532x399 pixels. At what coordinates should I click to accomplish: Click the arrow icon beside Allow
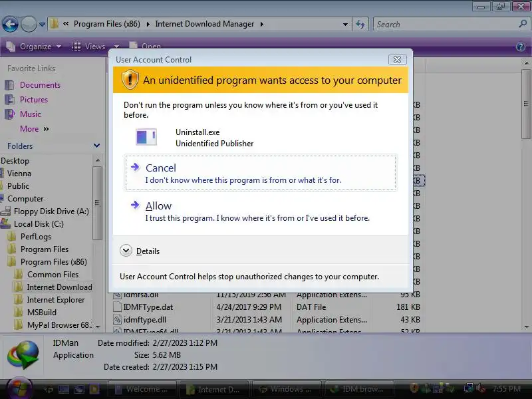(135, 205)
